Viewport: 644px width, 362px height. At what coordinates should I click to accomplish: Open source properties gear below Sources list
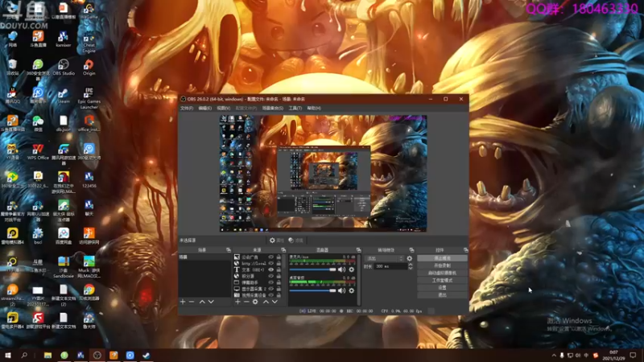(255, 302)
